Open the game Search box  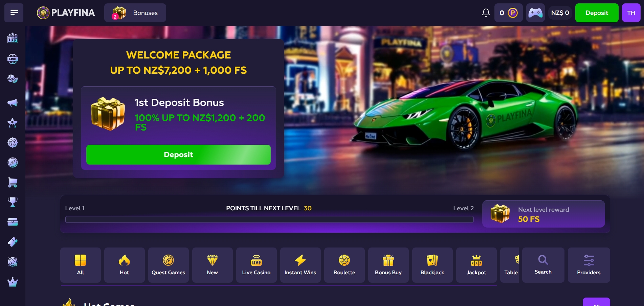tap(543, 265)
